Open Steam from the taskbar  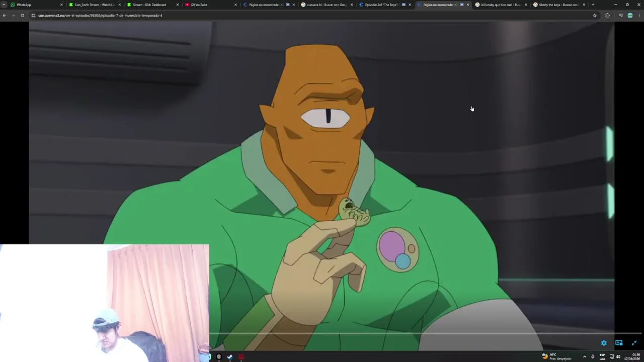[230, 357]
